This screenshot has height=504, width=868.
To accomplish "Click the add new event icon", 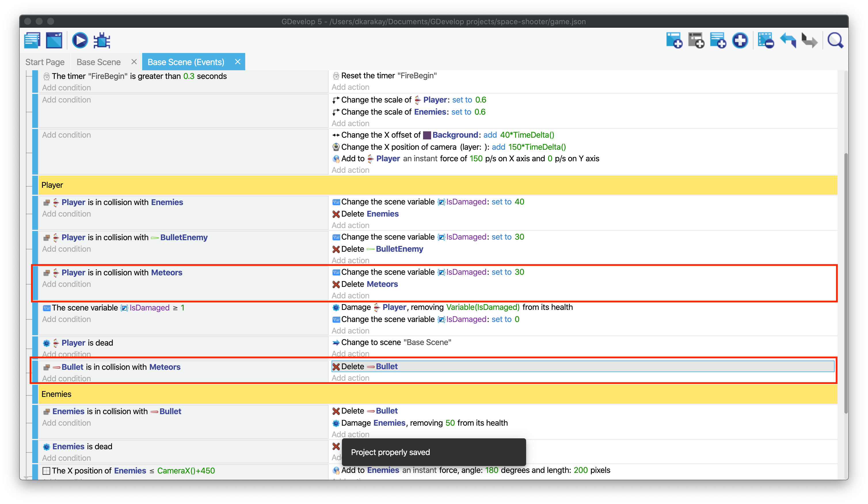I will pos(674,41).
